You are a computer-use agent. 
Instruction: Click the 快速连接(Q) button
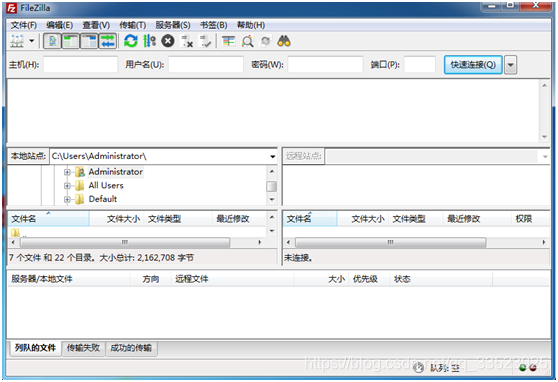(x=473, y=65)
